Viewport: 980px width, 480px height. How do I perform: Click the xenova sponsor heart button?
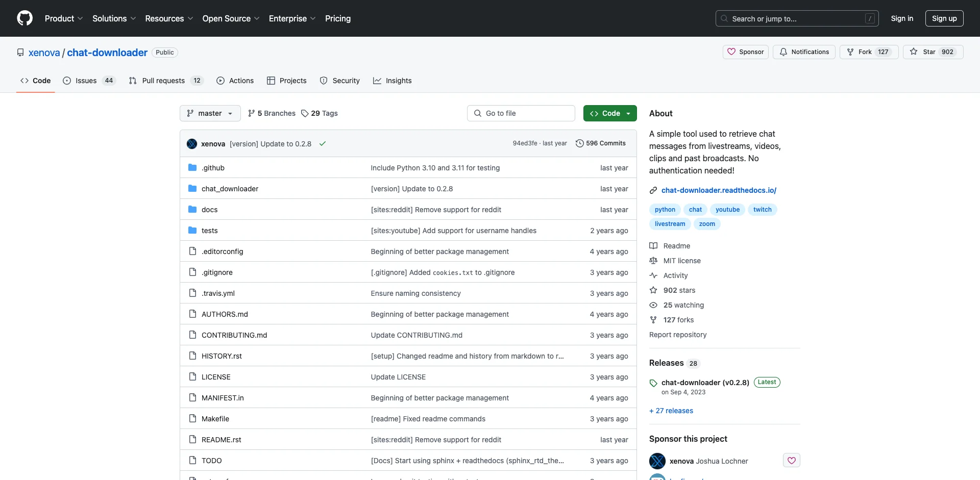[x=792, y=461]
